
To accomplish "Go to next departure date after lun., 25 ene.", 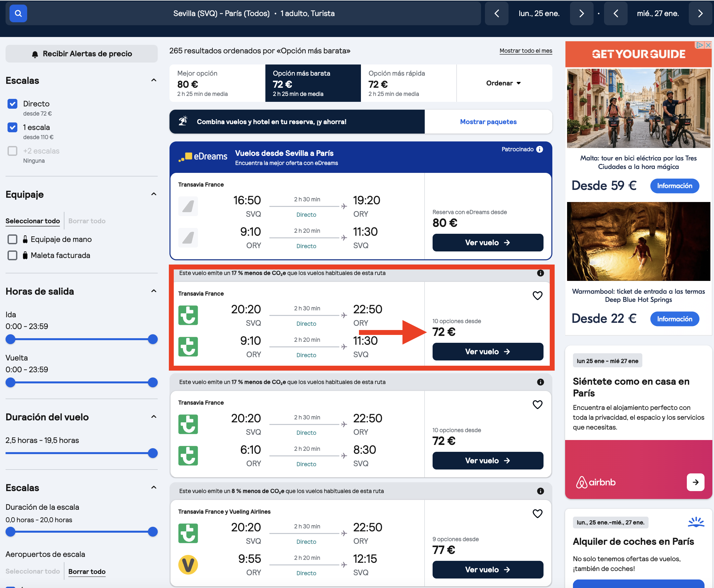I will [581, 13].
